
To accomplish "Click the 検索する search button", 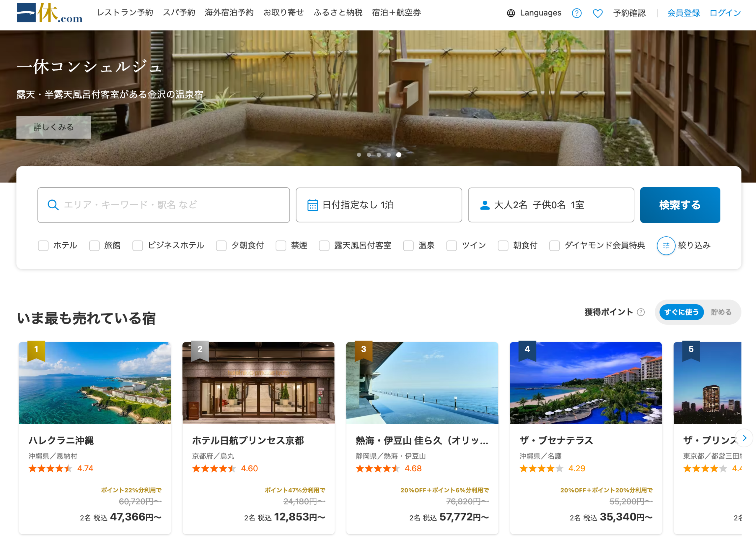I will (x=680, y=205).
